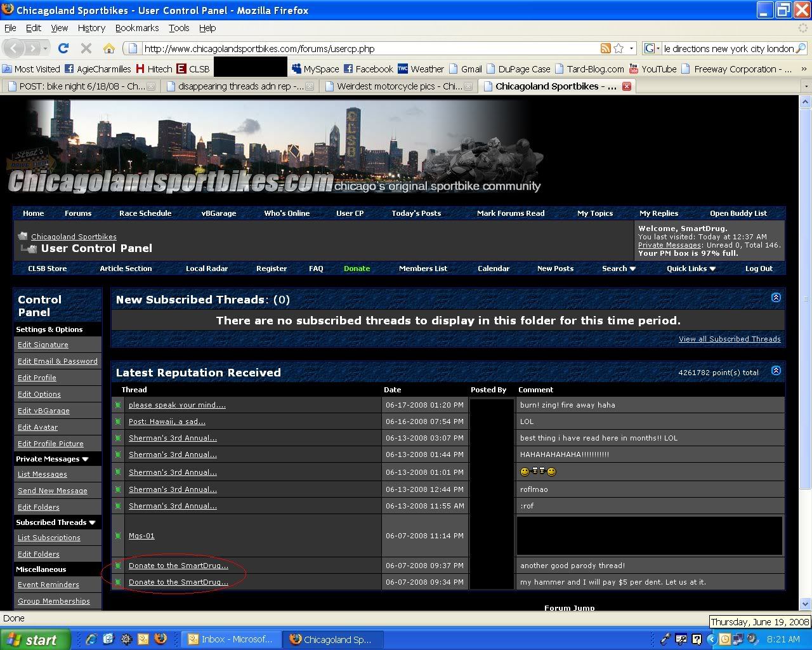Click the Stop loading X icon

86,48
